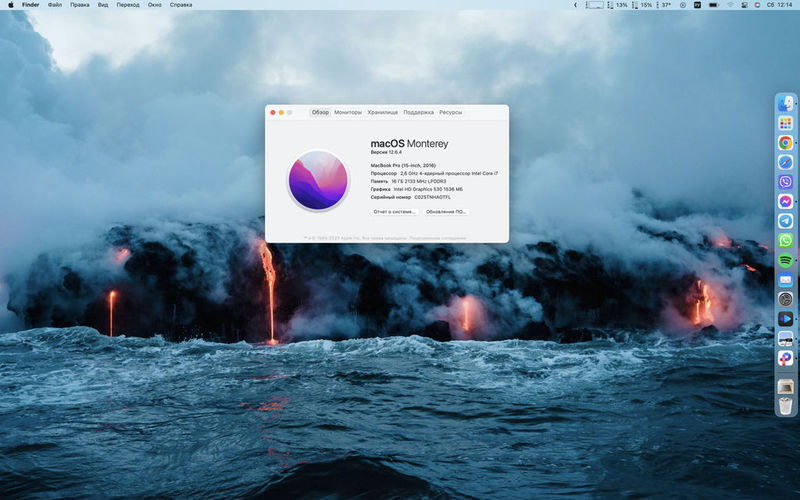Open the Вид menu
The image size is (800, 500).
[x=103, y=5]
